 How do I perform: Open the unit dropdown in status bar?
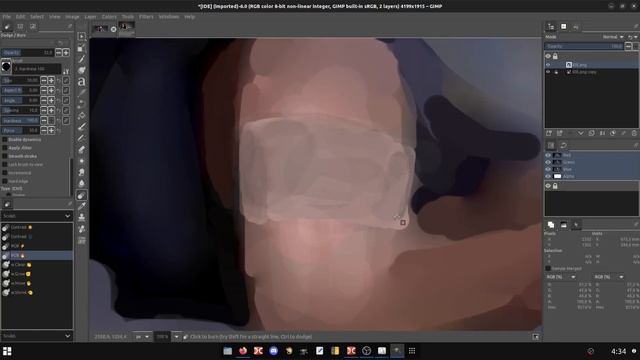click(142, 337)
